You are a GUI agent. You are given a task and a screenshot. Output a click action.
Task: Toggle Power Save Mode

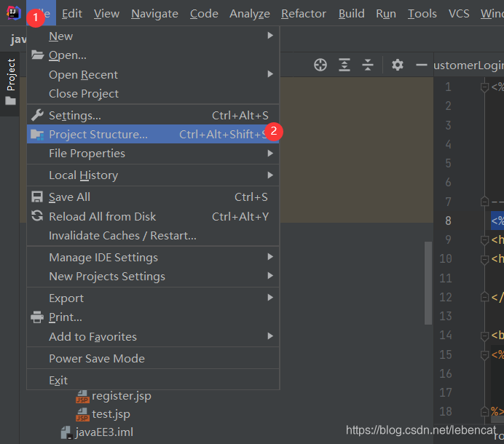[153, 359]
